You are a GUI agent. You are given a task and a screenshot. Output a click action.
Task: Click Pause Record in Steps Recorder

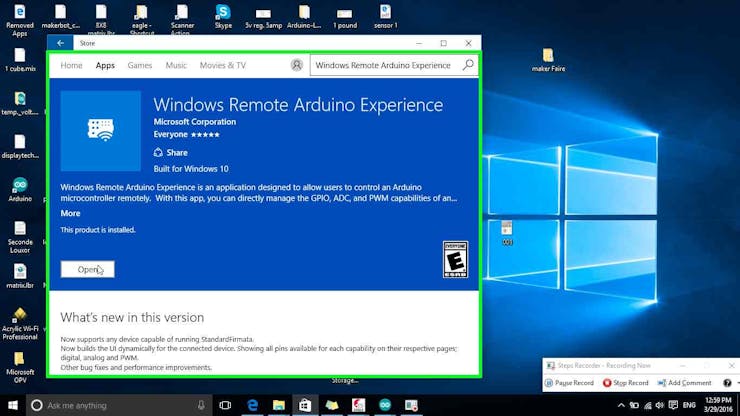tap(569, 383)
